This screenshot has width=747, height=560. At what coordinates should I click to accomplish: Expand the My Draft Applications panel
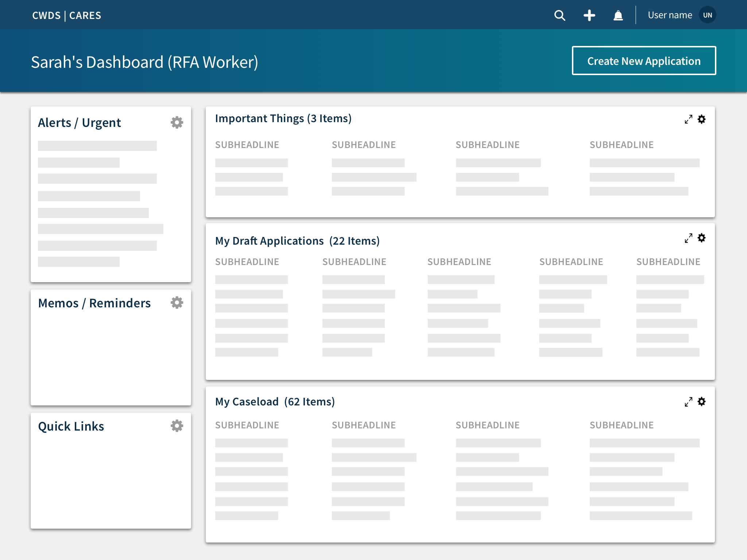pos(688,238)
